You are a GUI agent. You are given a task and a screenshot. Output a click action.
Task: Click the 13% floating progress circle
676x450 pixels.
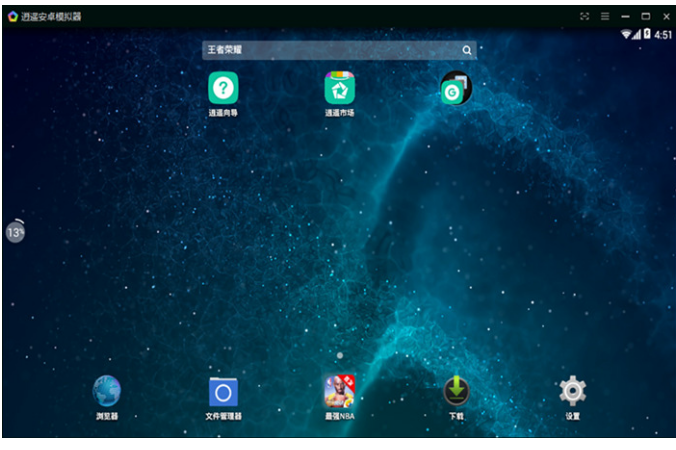[x=15, y=231]
